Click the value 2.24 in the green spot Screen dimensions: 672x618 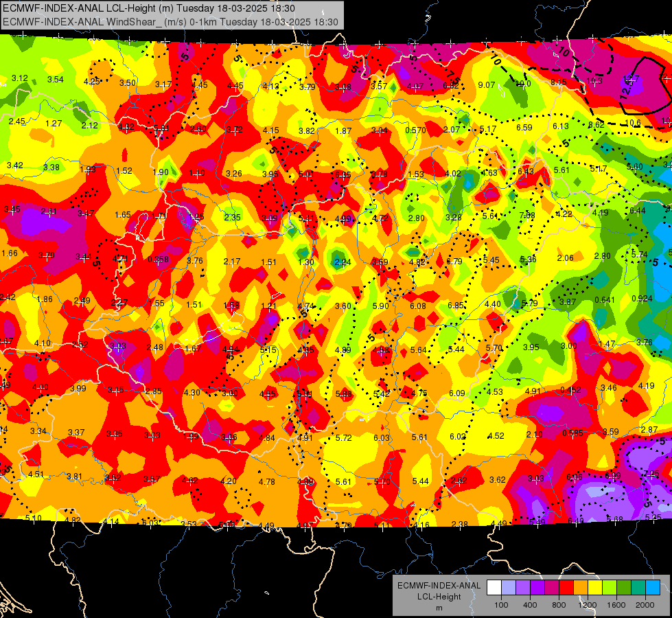pyautogui.click(x=343, y=262)
